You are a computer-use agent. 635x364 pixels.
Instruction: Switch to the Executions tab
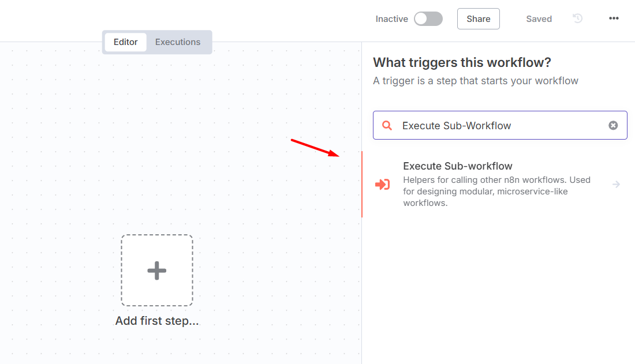177,42
